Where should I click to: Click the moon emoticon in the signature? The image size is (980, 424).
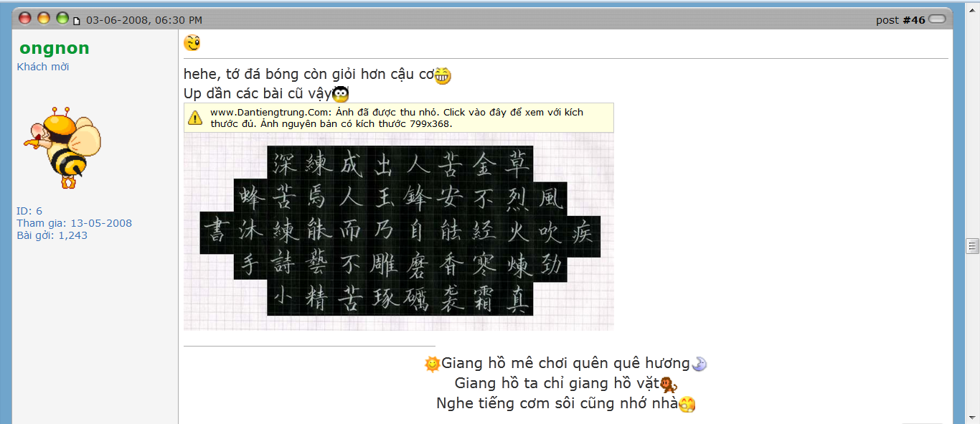coord(699,364)
